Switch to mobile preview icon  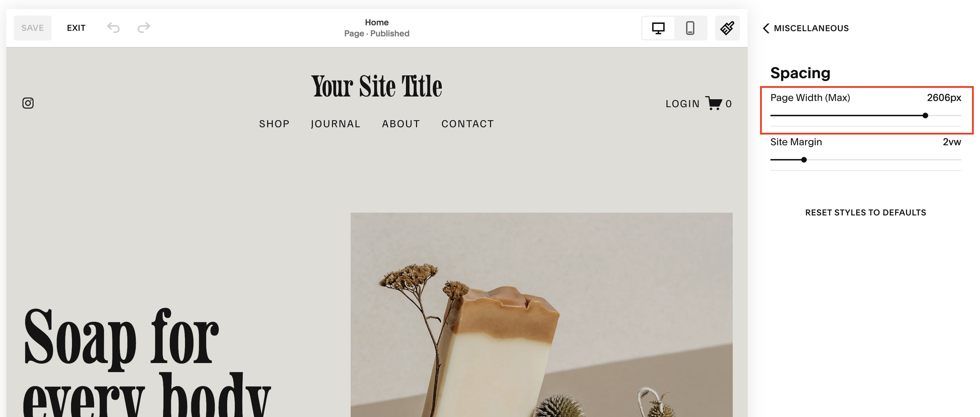690,28
